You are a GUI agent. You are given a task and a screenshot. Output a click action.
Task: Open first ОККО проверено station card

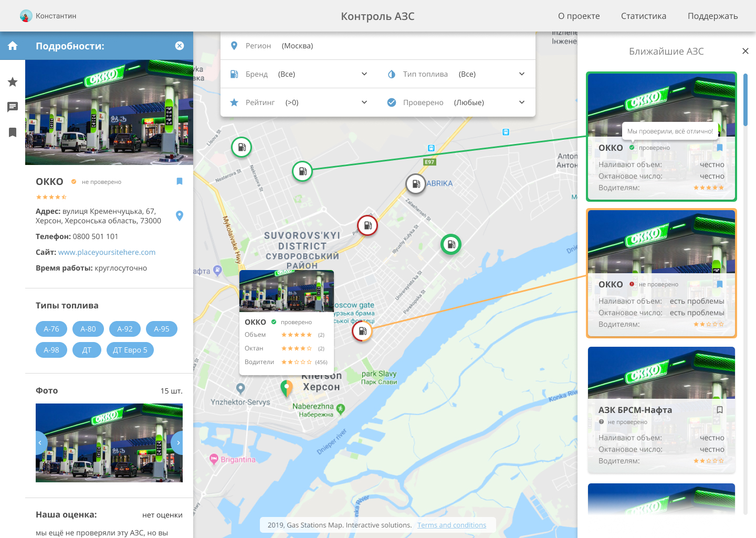tap(661, 137)
